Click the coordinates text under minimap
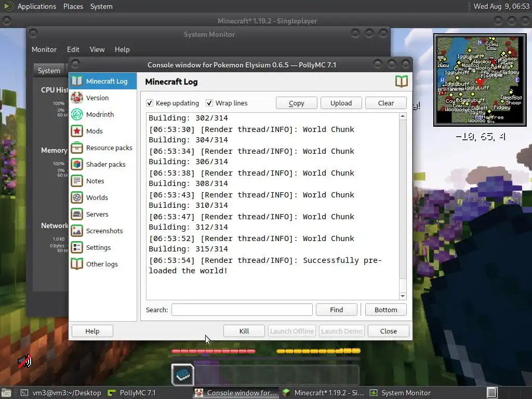 (x=480, y=137)
